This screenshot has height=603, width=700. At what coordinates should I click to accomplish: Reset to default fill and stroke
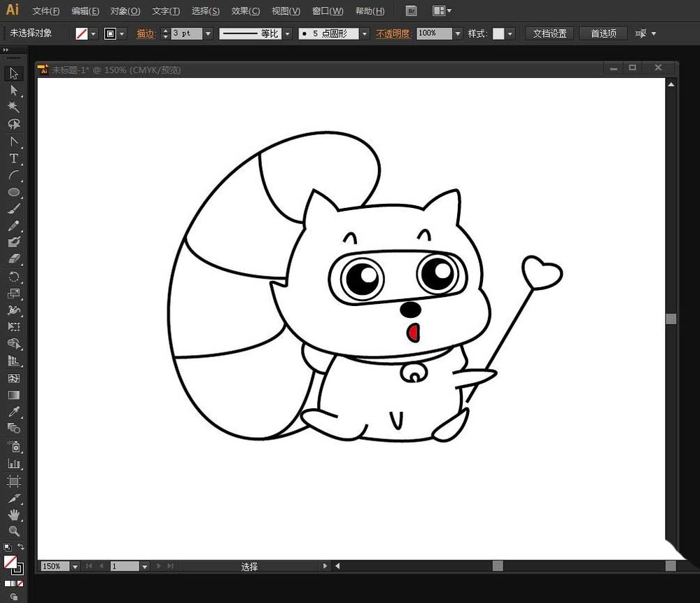coord(8,547)
